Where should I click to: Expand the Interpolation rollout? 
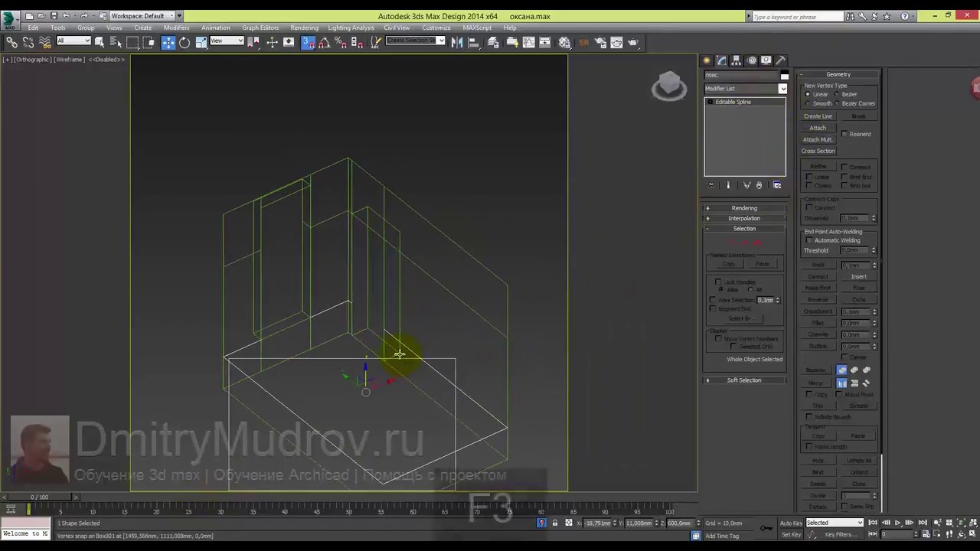744,218
